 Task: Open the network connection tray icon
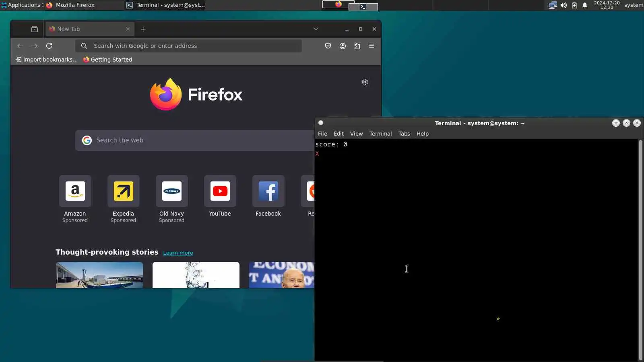[553, 5]
